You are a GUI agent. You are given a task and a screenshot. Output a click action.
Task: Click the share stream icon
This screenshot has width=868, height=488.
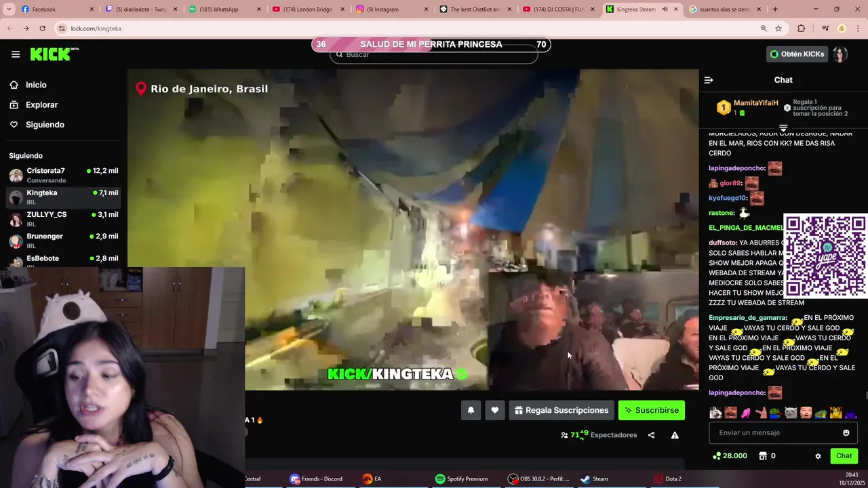[x=651, y=435]
